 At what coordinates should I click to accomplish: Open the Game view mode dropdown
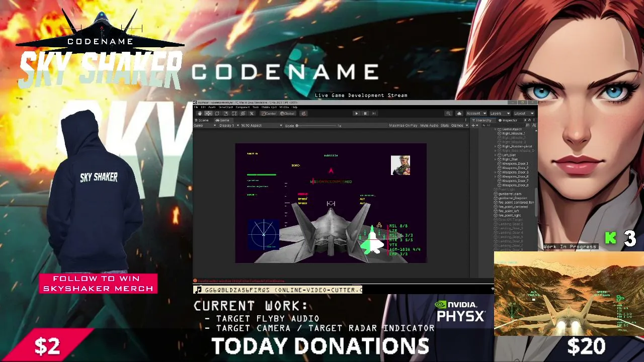205,125
